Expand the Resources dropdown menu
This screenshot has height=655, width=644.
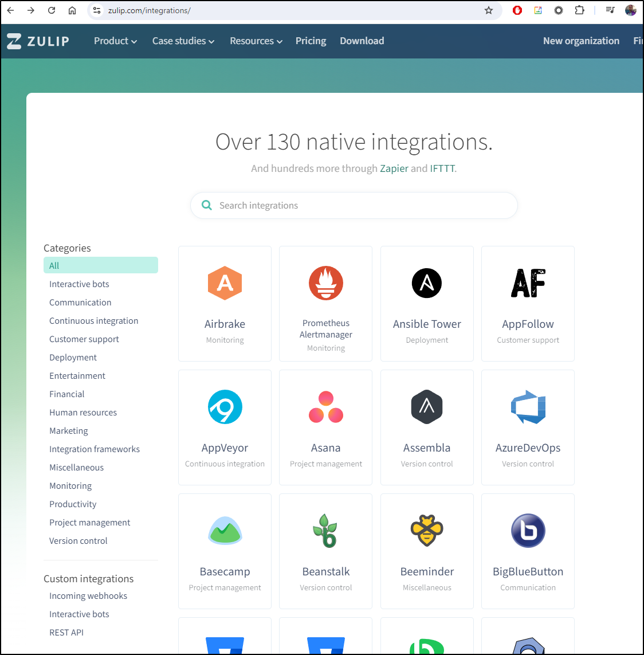click(x=256, y=41)
